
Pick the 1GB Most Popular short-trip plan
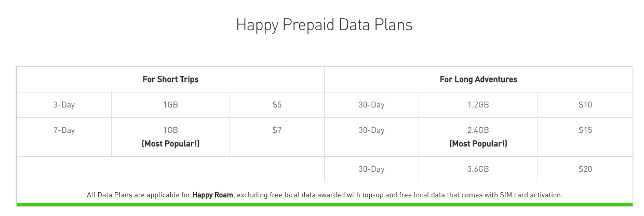[170, 137]
